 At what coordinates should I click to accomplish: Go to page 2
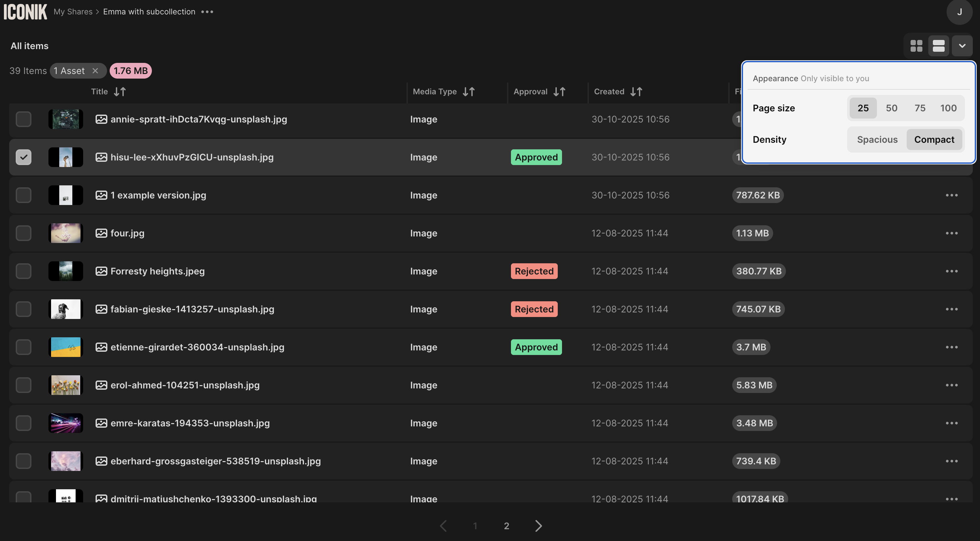506,526
